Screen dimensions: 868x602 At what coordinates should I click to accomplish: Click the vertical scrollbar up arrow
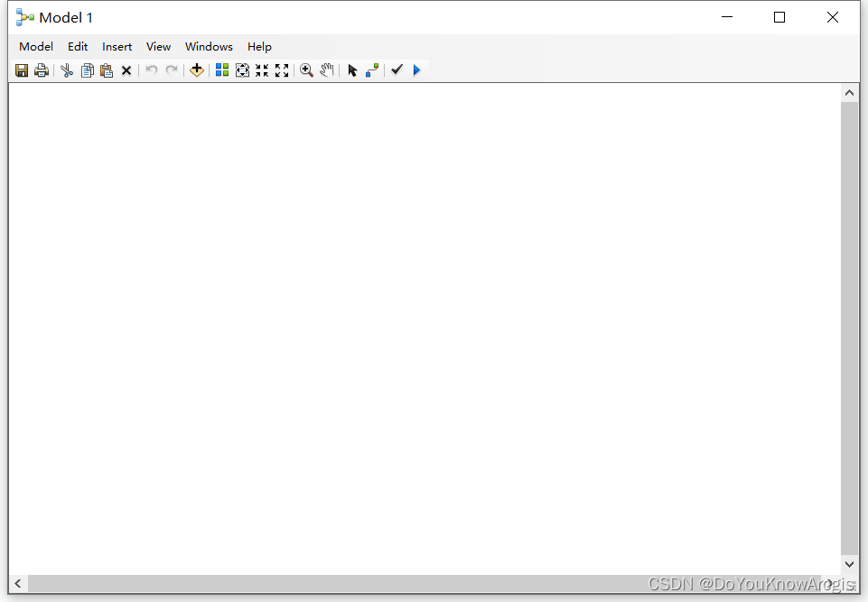849,93
